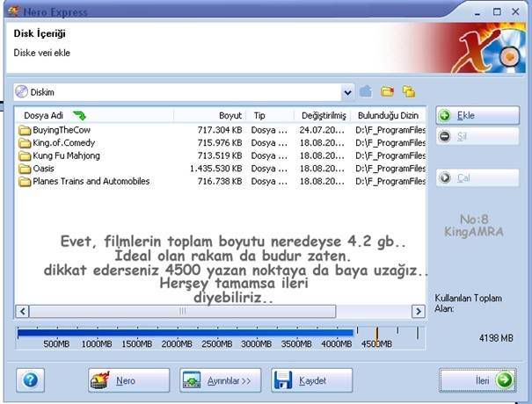Click the Kaydet save button
This screenshot has width=532, height=404.
point(312,380)
